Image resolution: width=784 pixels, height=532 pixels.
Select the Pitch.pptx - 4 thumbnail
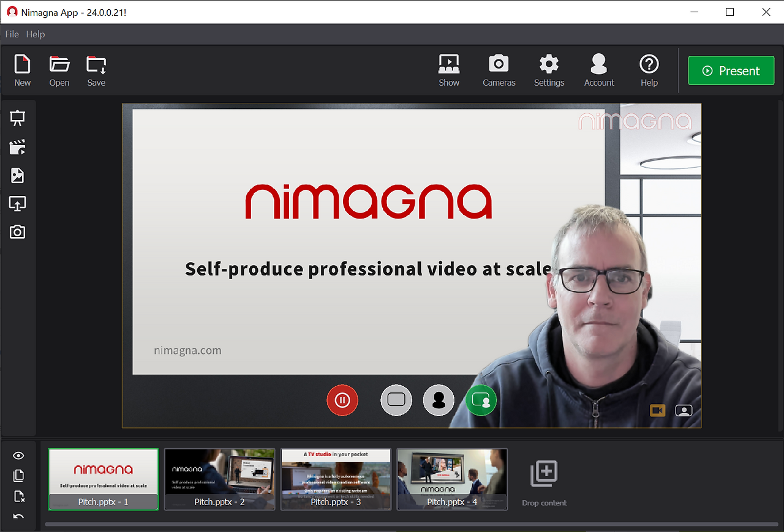(453, 479)
